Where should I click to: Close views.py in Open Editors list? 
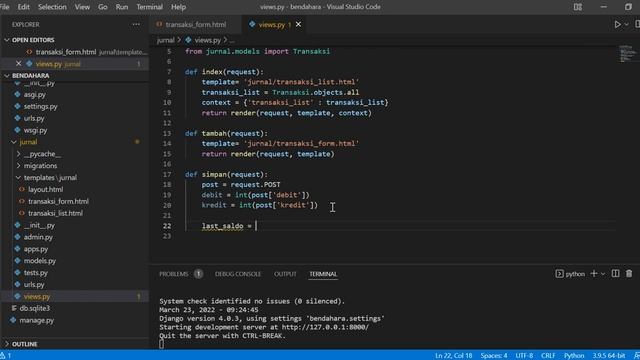coord(18,64)
